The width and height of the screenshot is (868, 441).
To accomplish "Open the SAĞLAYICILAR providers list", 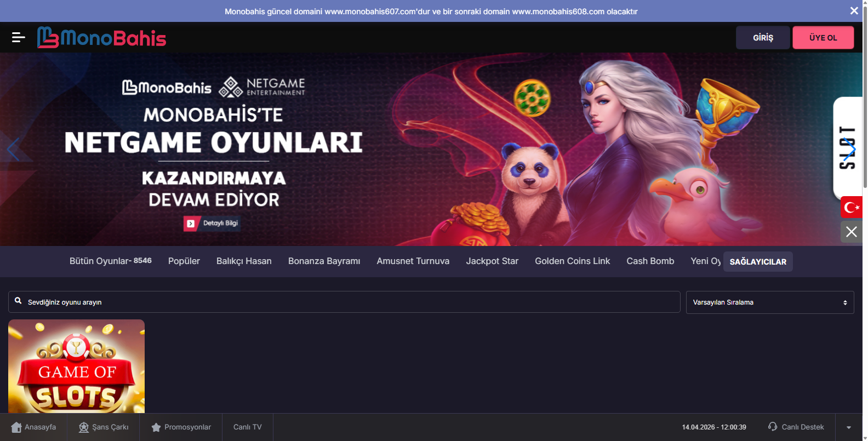I will (x=757, y=262).
